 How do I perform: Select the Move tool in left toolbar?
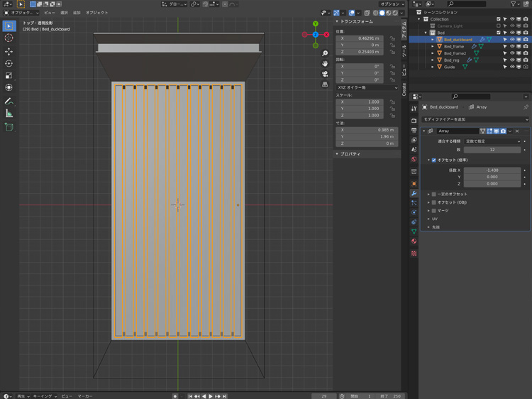(9, 51)
